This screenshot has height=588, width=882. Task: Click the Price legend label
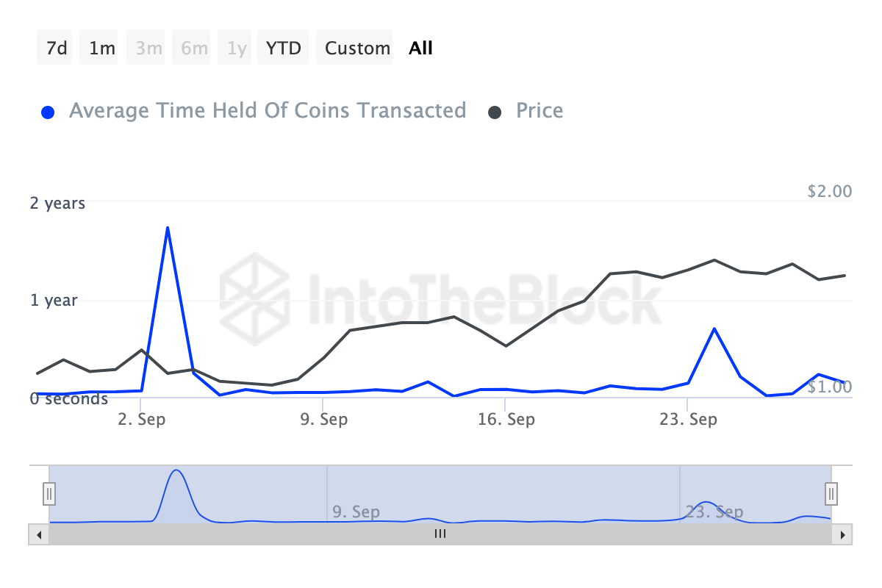click(x=539, y=110)
